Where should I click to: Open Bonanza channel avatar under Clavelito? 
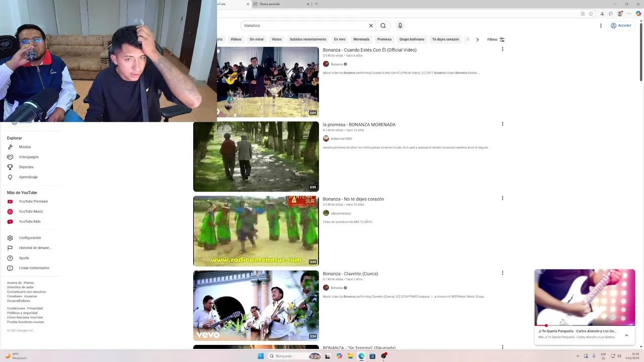coord(326,288)
